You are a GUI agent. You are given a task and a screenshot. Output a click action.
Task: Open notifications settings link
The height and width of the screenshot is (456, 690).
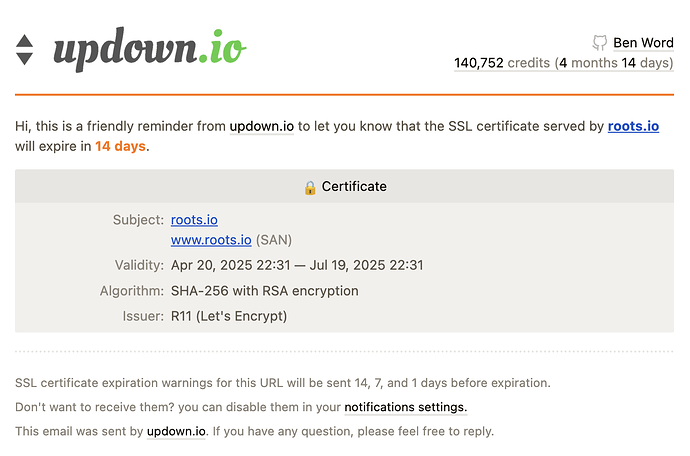(x=405, y=407)
